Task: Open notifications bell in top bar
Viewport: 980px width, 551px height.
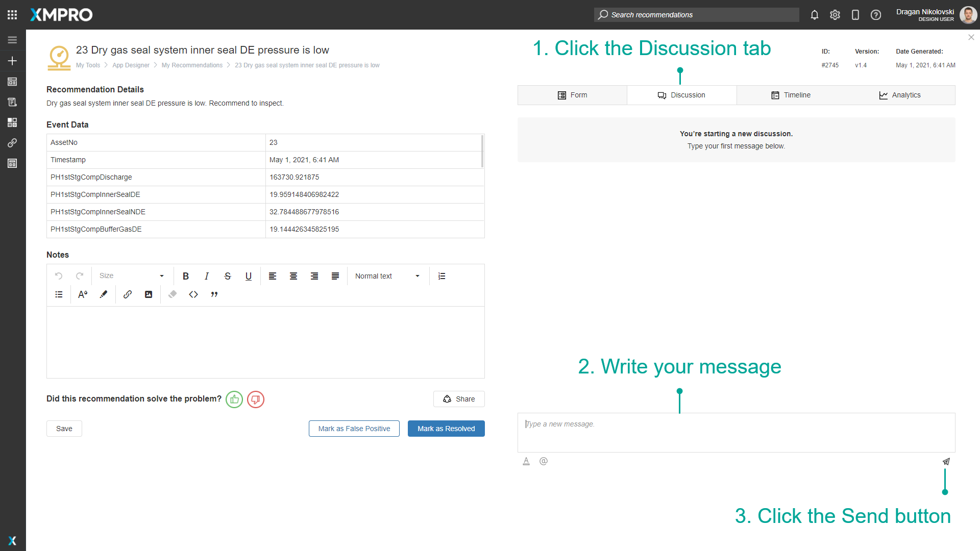Action: click(815, 15)
